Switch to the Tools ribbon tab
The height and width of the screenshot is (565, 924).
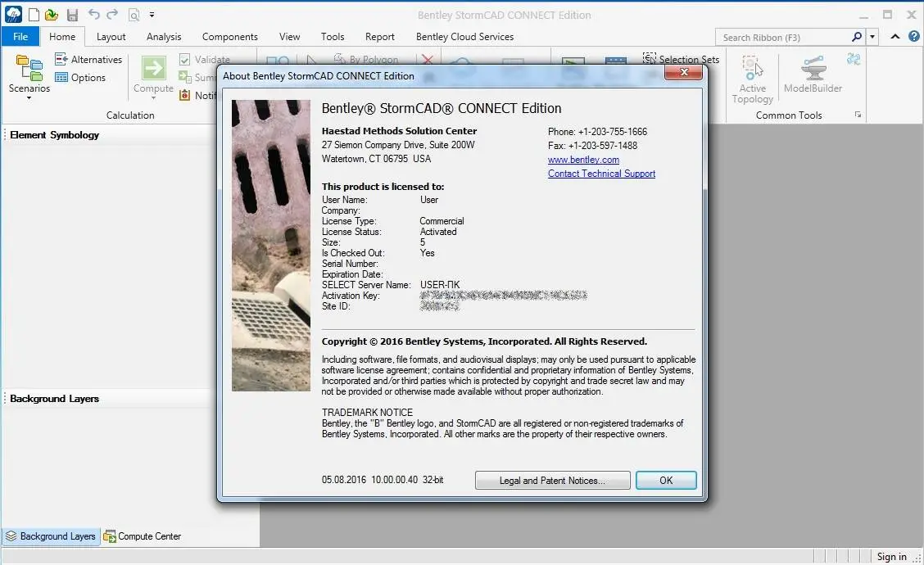(x=333, y=37)
